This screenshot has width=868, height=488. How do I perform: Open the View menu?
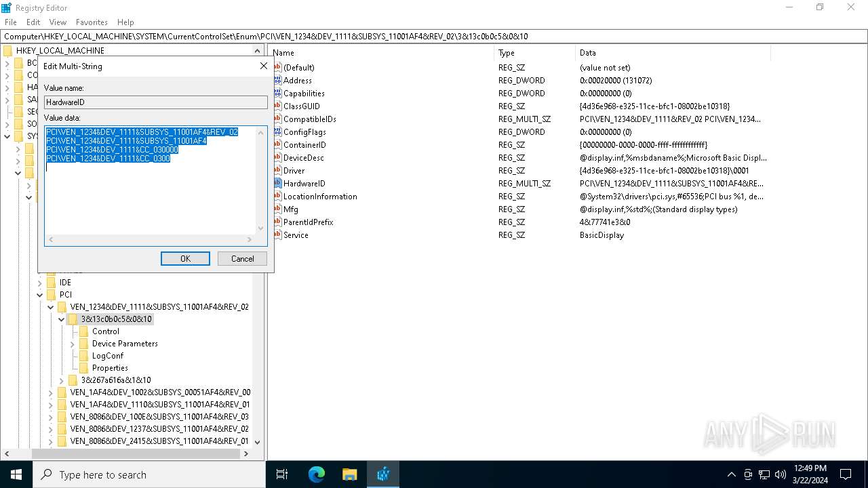pyautogui.click(x=58, y=22)
